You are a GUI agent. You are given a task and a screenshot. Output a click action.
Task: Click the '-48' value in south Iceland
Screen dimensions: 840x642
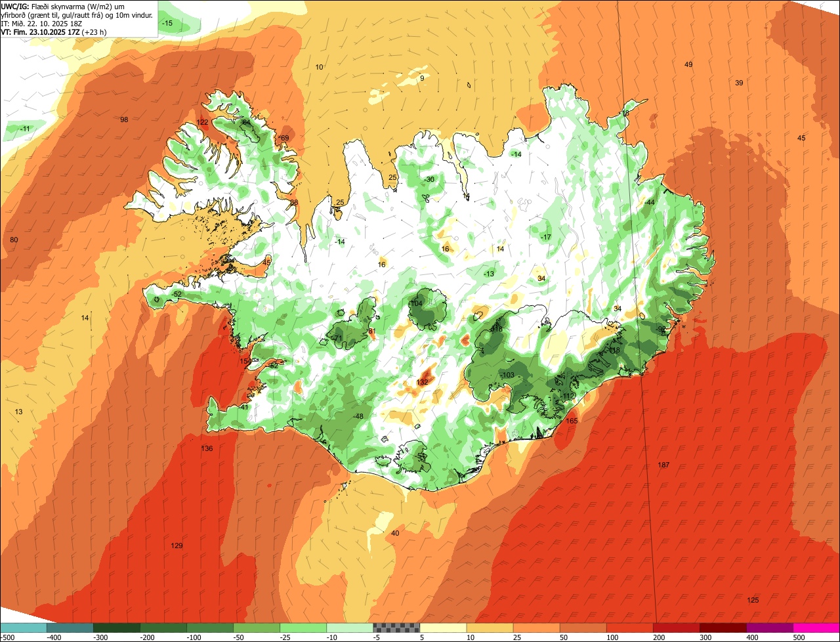tap(358, 416)
